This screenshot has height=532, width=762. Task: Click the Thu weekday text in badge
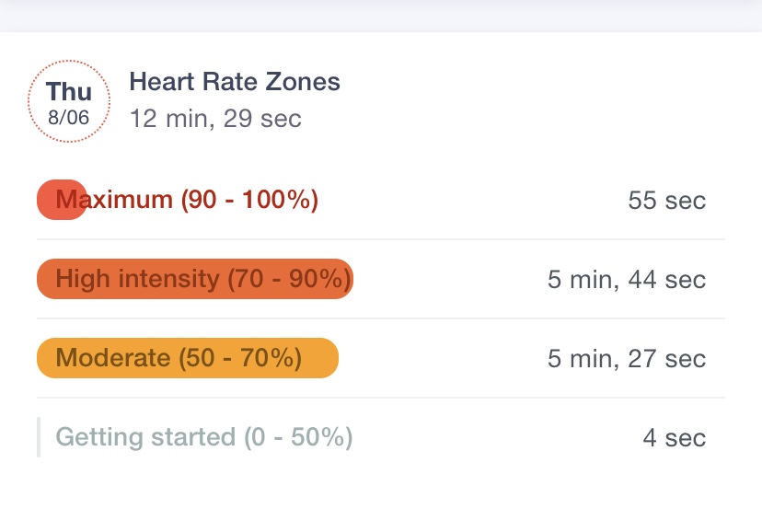tap(69, 92)
